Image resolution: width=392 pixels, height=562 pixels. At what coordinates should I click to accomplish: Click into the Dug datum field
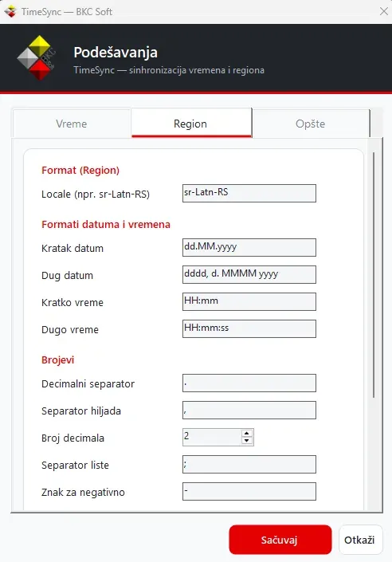coord(249,274)
